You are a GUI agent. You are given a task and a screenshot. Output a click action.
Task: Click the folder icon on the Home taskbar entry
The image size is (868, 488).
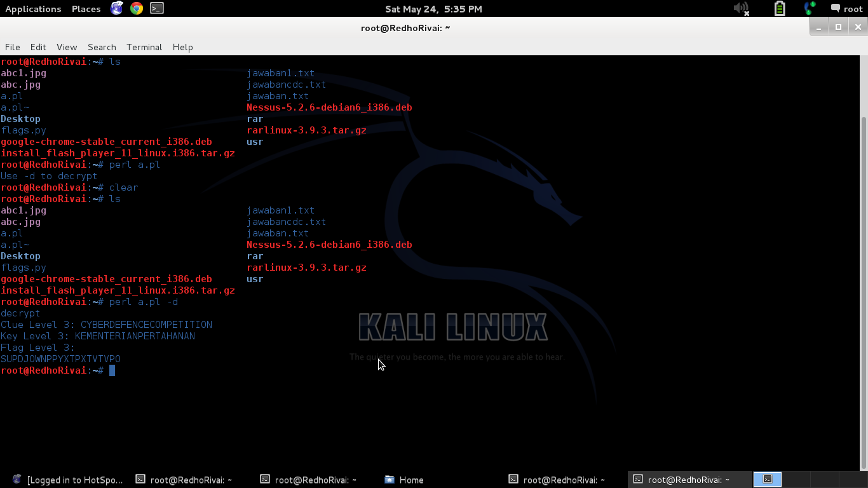[390, 479]
